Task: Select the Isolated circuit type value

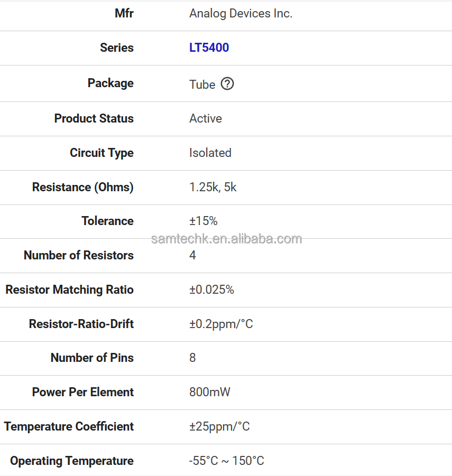Action: (210, 153)
